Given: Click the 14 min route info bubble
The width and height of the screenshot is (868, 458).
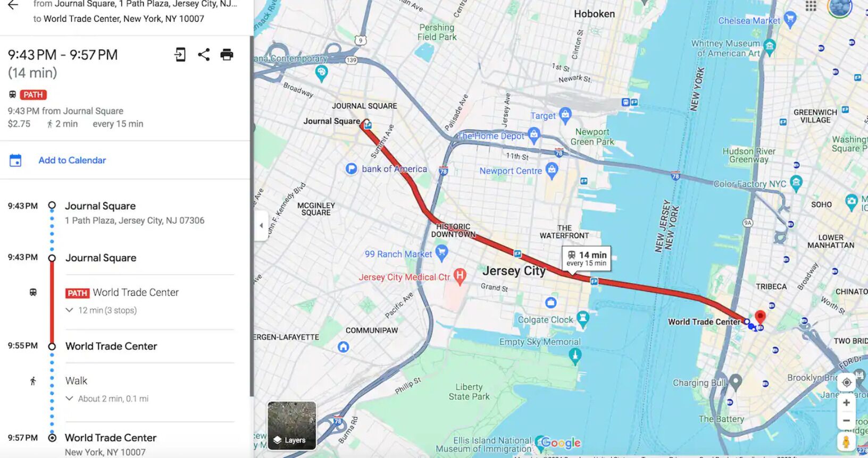Looking at the screenshot, I should point(587,259).
